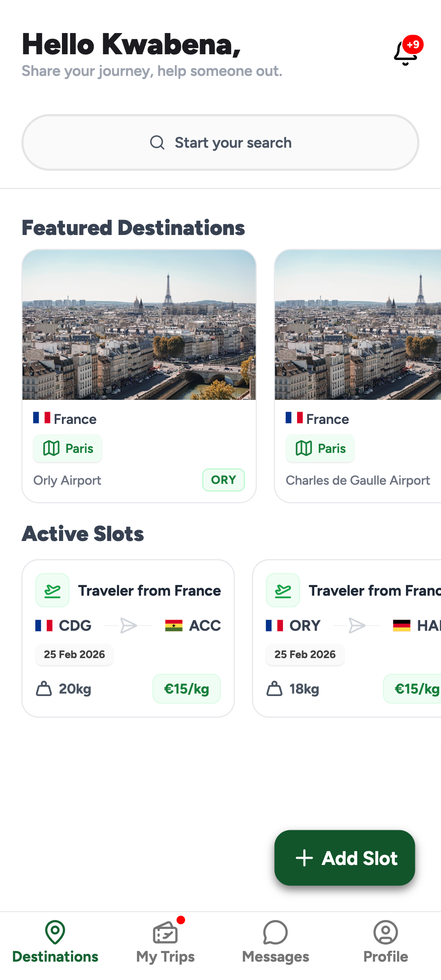The height and width of the screenshot is (980, 441).
Task: Click the search magnifier icon
Action: pos(157,143)
